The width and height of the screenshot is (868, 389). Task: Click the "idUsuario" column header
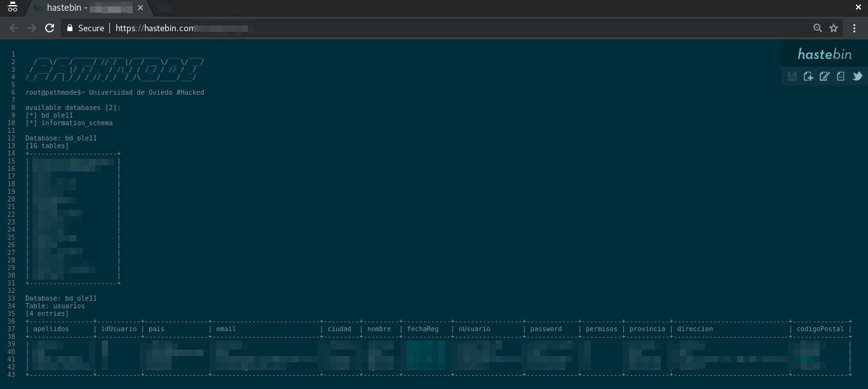click(119, 329)
